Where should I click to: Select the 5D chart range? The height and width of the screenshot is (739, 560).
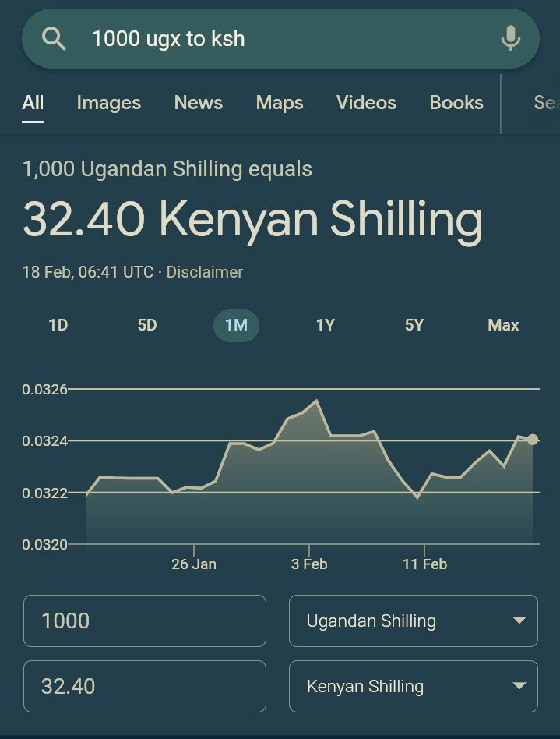click(x=147, y=325)
